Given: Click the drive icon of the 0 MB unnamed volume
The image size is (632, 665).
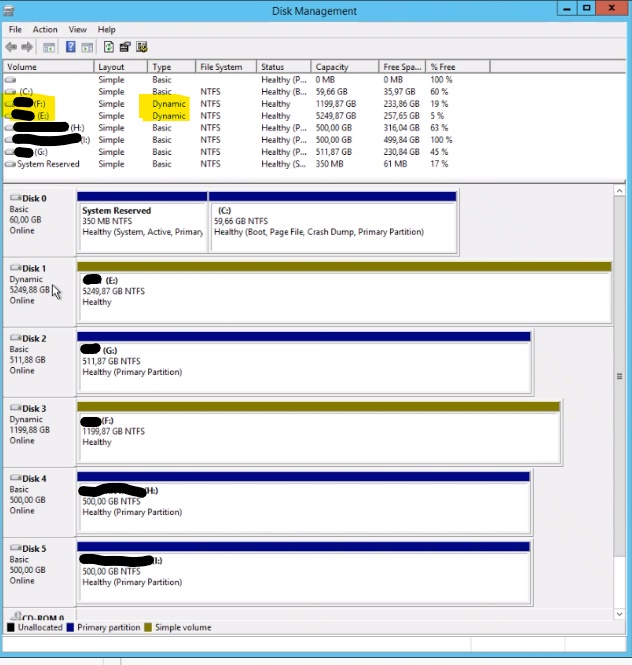Looking at the screenshot, I should (x=10, y=79).
